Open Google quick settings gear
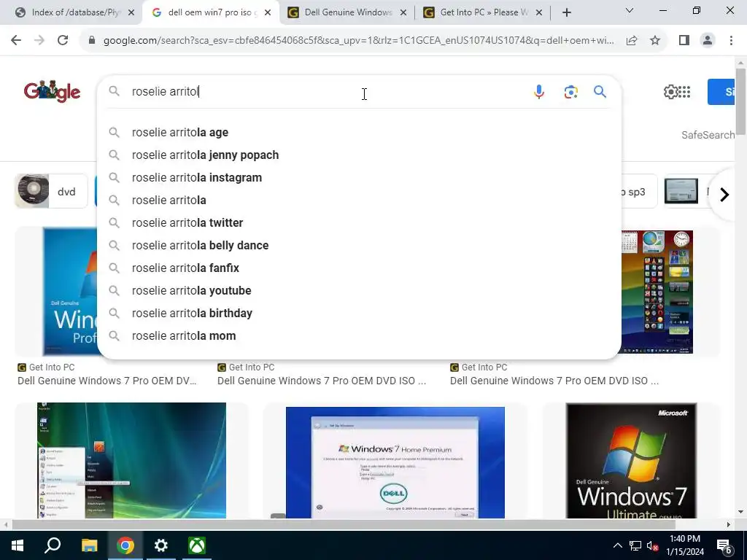This screenshot has width=747, height=560. 670,91
